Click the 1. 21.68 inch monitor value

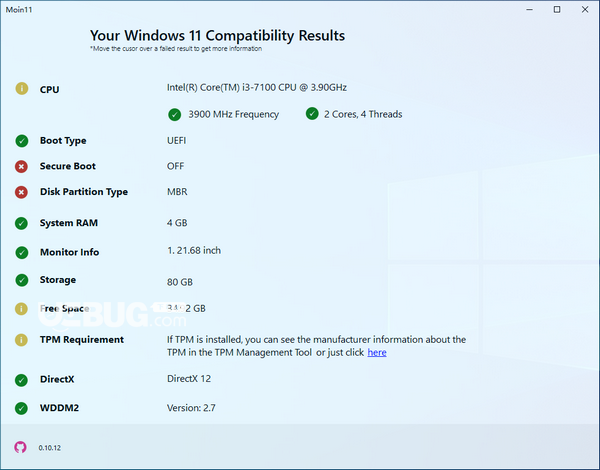(x=194, y=250)
